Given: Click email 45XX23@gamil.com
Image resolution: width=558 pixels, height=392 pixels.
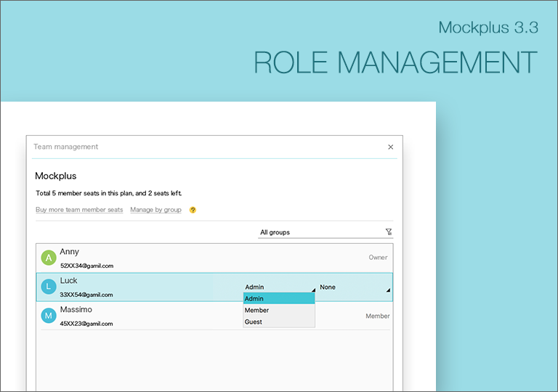Looking at the screenshot, I should pyautogui.click(x=86, y=324).
